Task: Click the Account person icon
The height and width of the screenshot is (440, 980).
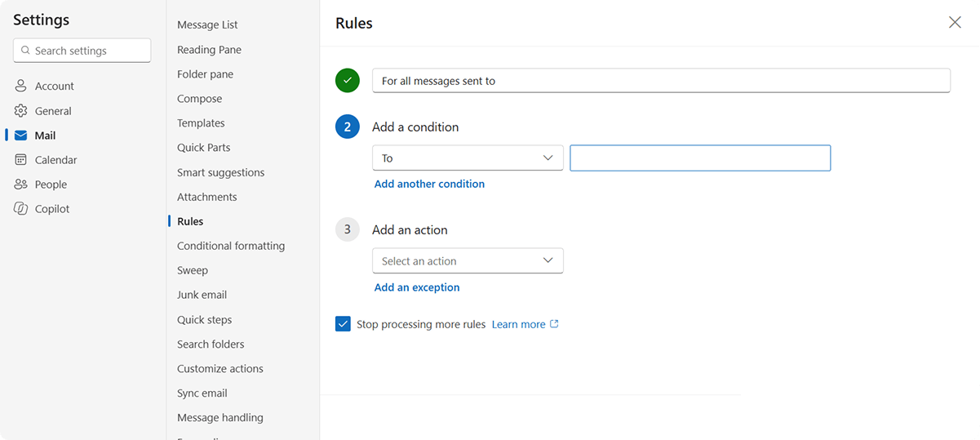Action: (21, 87)
